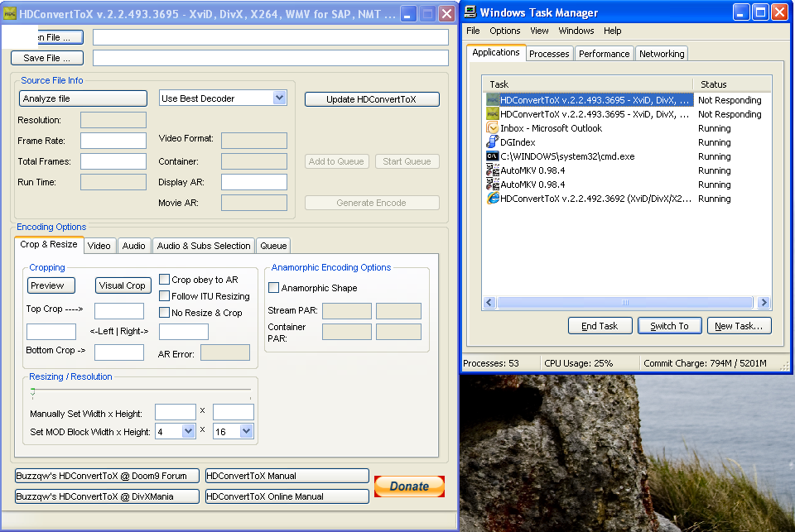Click Update HDConvertToX button

(x=372, y=99)
